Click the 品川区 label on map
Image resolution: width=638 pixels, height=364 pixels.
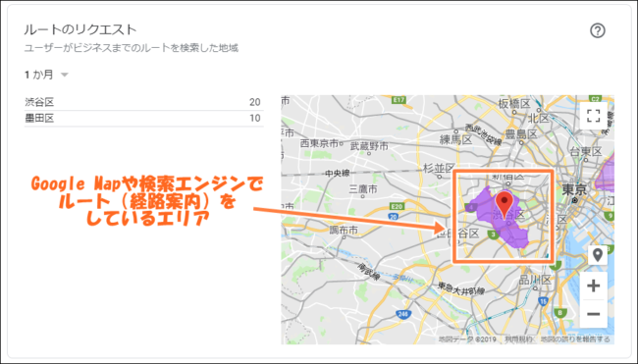coord(535,280)
